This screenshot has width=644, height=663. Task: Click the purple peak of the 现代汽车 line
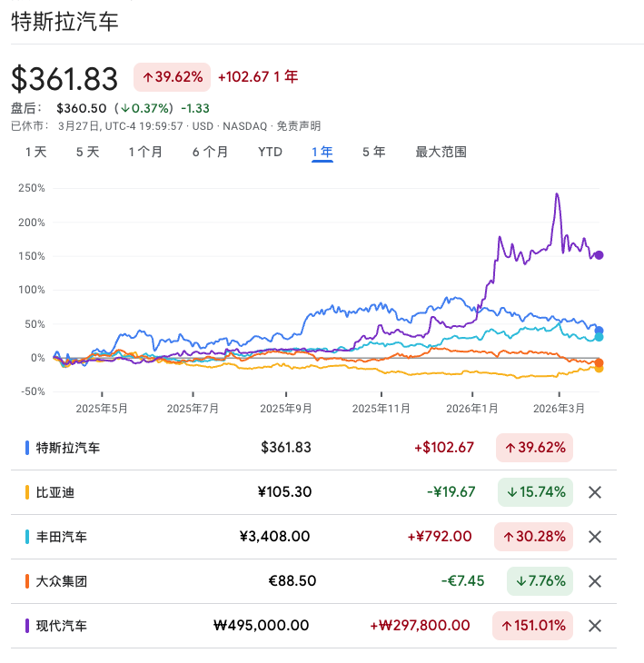pyautogui.click(x=558, y=194)
